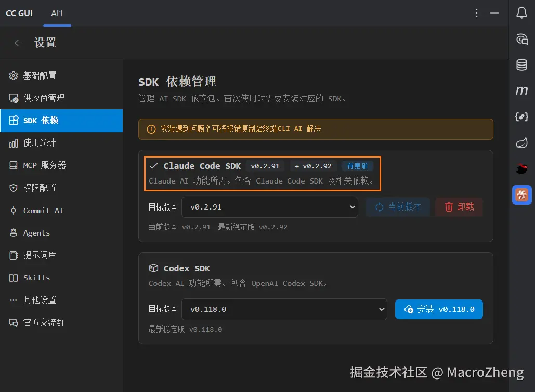535x392 pixels.
Task: Click the → v0.2.92 version badge
Action: point(313,166)
